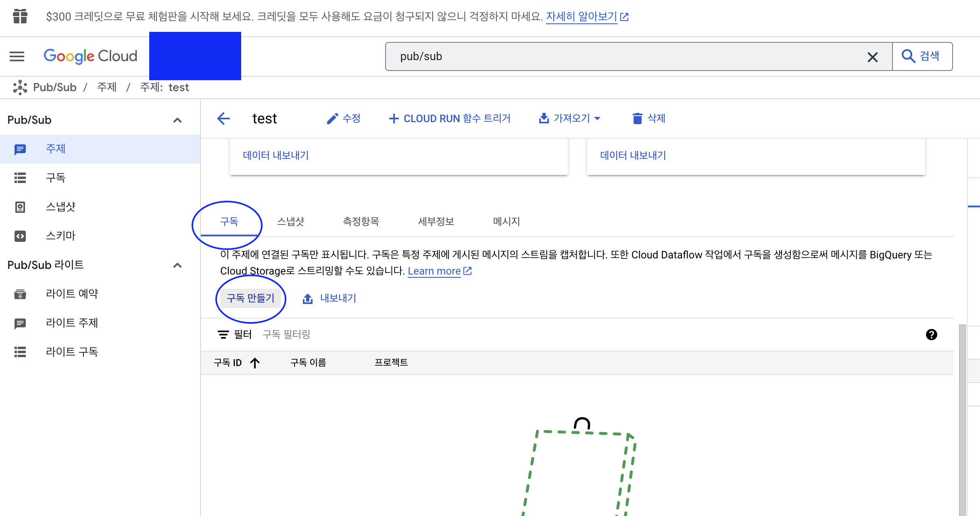This screenshot has height=516, width=980.
Task: Collapse the Pub/Sub sidebar section
Action: tap(177, 120)
